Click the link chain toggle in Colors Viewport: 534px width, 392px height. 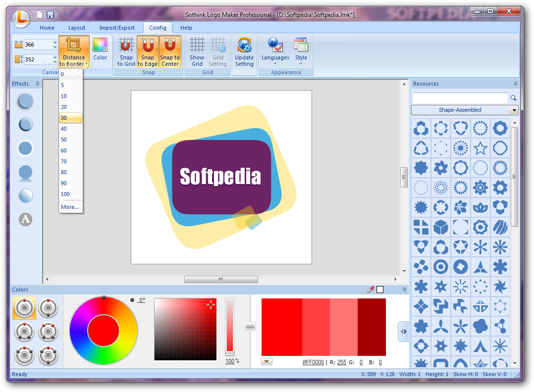tap(250, 327)
